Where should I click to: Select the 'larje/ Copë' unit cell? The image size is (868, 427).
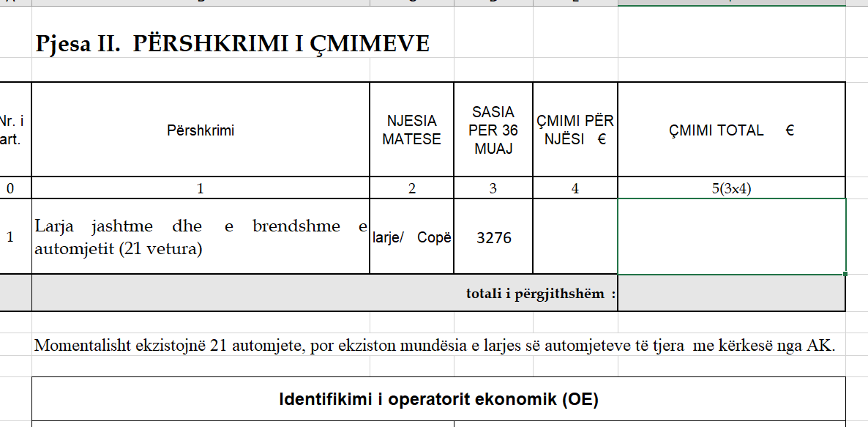pos(411,237)
